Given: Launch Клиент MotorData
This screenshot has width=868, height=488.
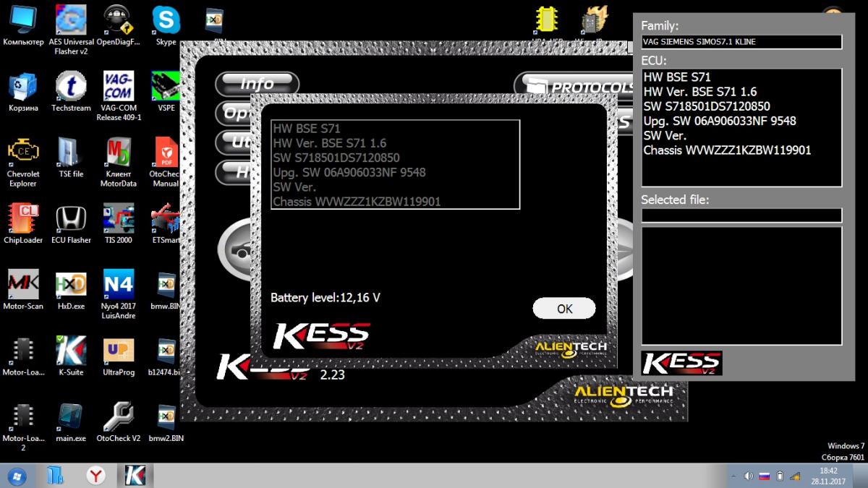Looking at the screenshot, I should [x=118, y=163].
